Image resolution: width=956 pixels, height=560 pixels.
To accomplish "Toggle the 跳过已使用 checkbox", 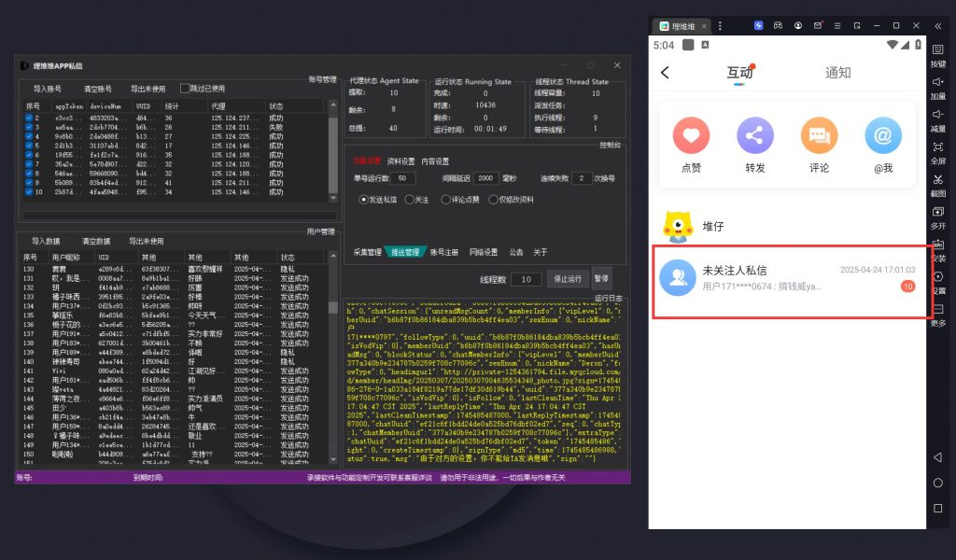I will coord(185,89).
